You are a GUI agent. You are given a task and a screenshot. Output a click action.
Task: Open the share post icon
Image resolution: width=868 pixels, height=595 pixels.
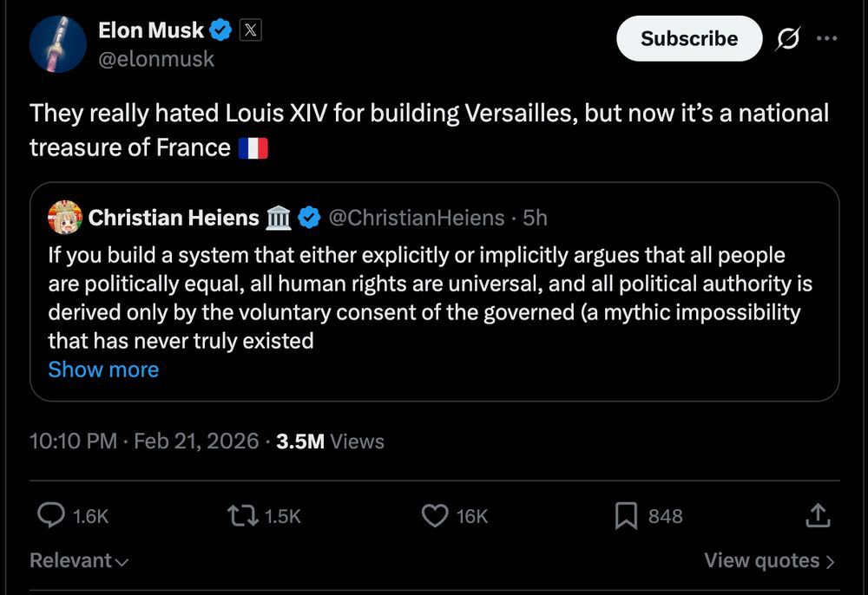click(x=817, y=516)
